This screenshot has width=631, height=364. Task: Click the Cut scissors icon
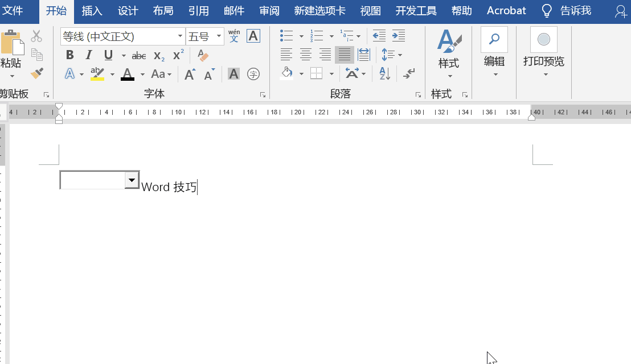pyautogui.click(x=36, y=36)
